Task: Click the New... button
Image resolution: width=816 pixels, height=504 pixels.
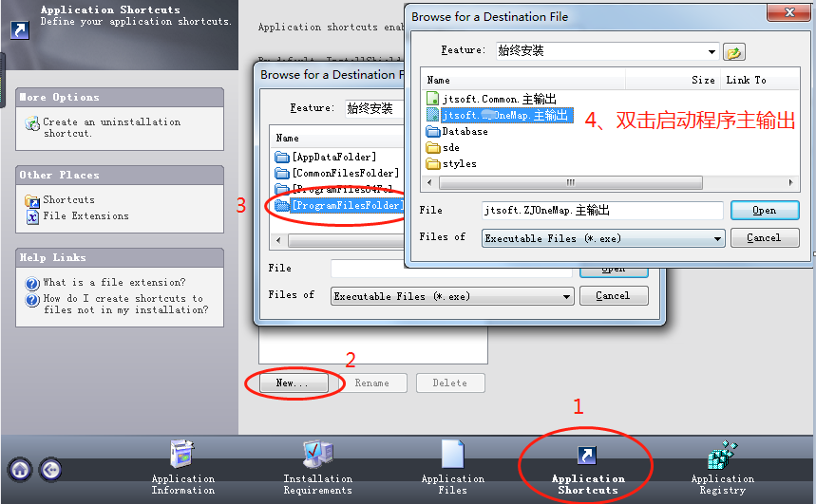Action: point(293,383)
